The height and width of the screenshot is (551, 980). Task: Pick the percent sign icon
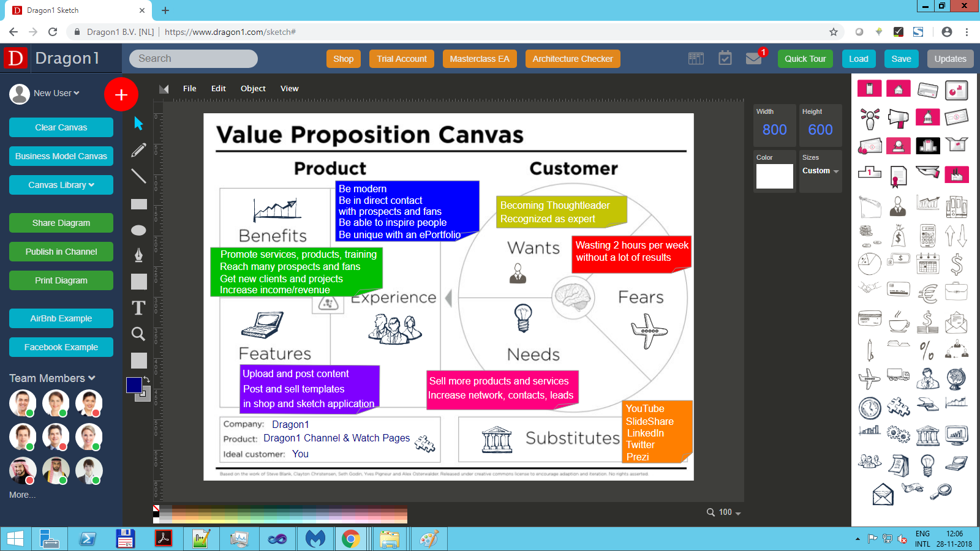pyautogui.click(x=927, y=350)
